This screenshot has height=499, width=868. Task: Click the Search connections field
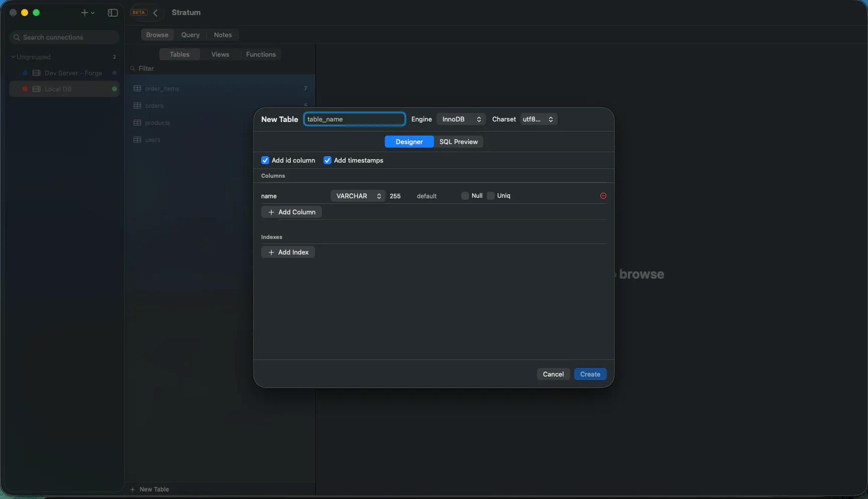[x=64, y=37]
